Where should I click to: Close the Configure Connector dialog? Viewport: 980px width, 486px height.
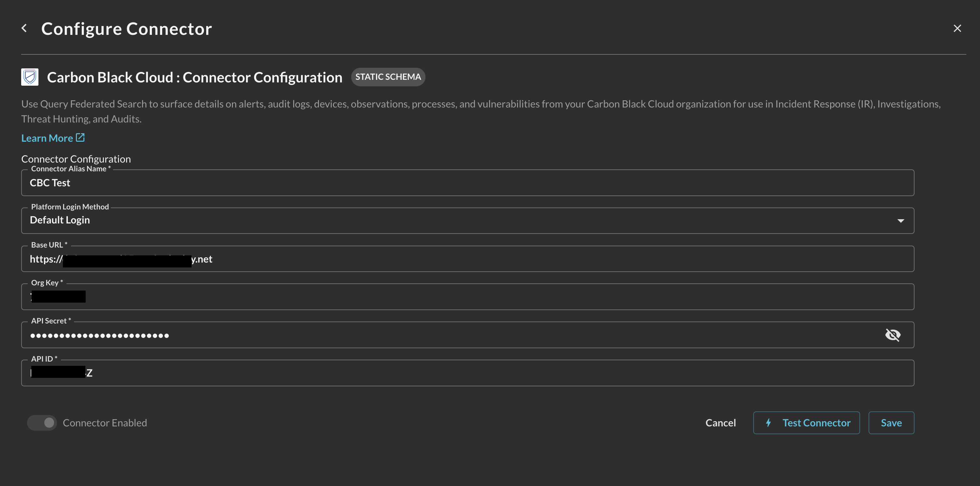957,29
